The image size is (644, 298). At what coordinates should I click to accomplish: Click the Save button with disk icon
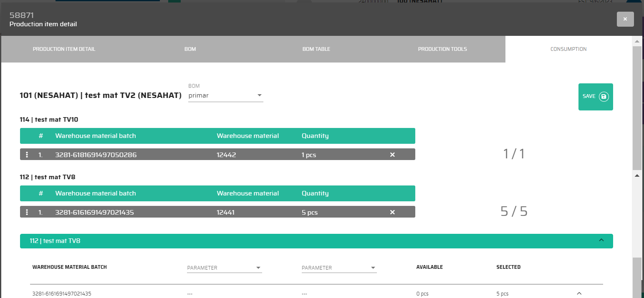tap(595, 97)
